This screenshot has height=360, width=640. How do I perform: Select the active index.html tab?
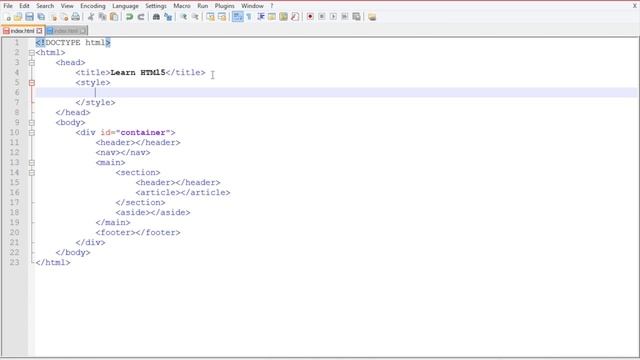coord(22,31)
